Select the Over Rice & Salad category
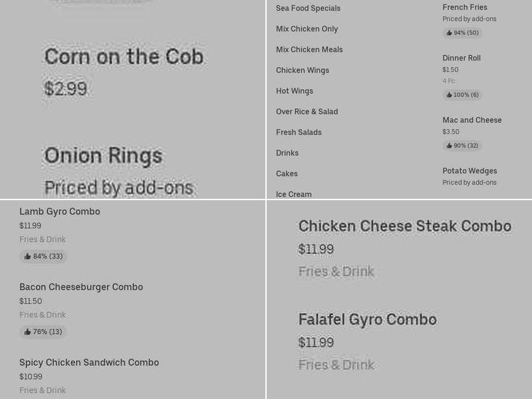The width and height of the screenshot is (532, 399). (x=307, y=112)
